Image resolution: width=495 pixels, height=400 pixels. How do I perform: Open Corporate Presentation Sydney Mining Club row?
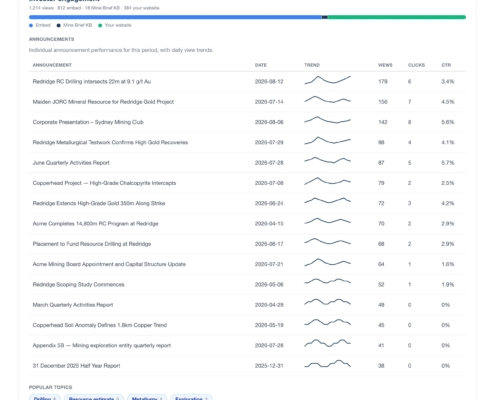point(247,122)
